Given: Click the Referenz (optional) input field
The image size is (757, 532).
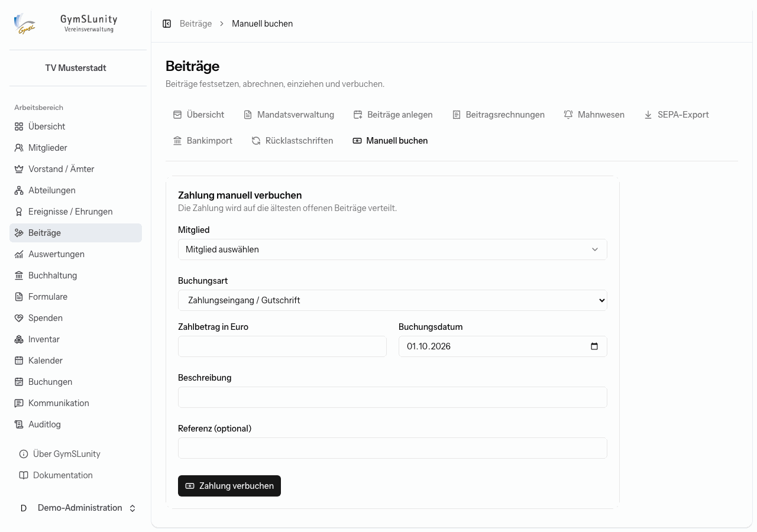Looking at the screenshot, I should [392, 448].
